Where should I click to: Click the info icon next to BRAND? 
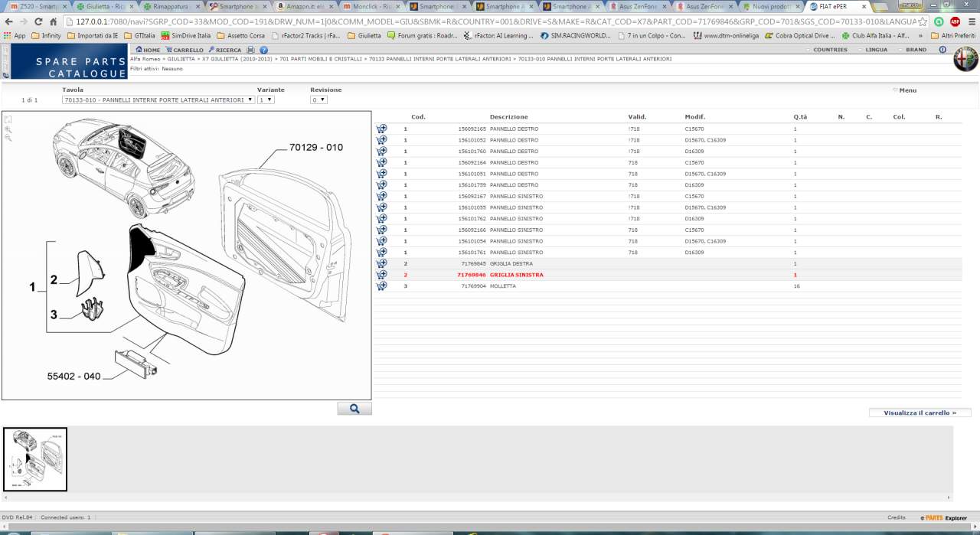[942, 50]
